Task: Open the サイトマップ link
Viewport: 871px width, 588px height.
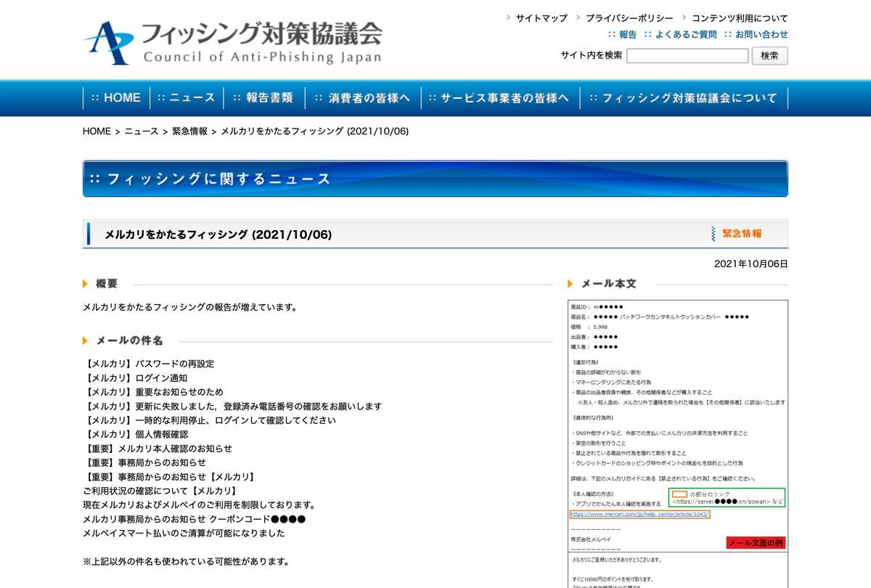Action: coord(541,18)
